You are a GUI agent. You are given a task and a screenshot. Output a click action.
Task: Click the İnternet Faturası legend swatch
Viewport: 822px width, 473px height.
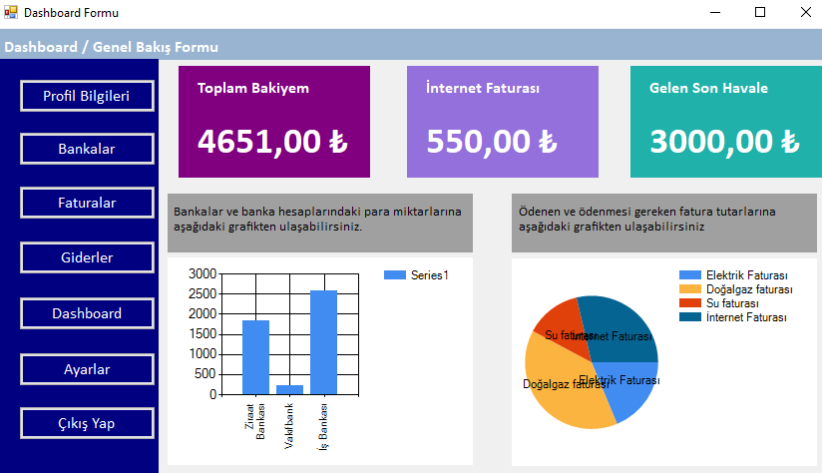pyautogui.click(x=690, y=317)
